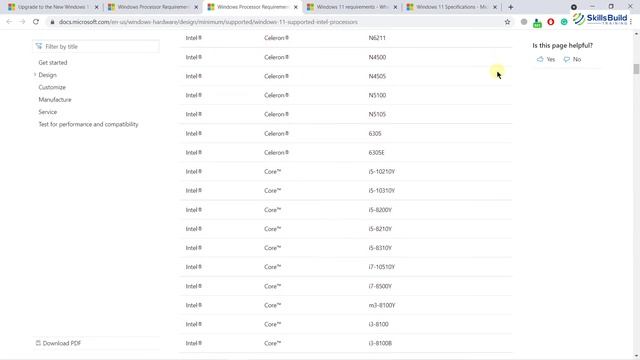Click the PDF icon beside Download PDF
Screen dimensions: 640x360
pos(38,343)
